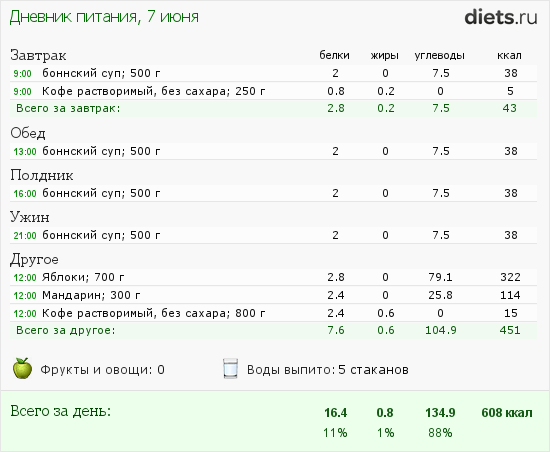Screen dimensions: 550x452
Task: Select the 9:00 боннский суп breakfast entry
Action: point(273,73)
